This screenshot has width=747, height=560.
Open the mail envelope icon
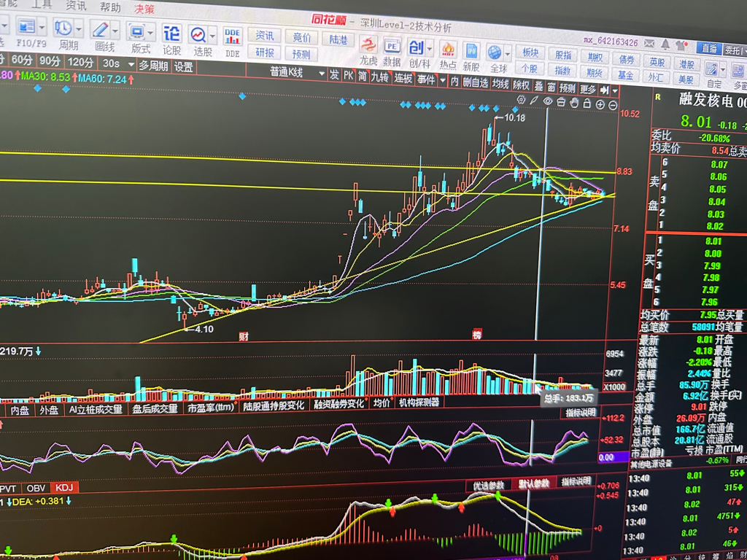coord(649,43)
